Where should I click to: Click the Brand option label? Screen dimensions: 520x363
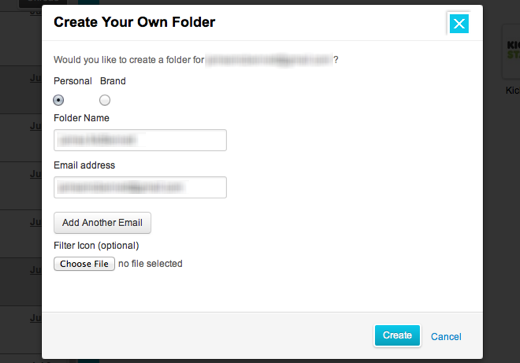[x=113, y=81]
